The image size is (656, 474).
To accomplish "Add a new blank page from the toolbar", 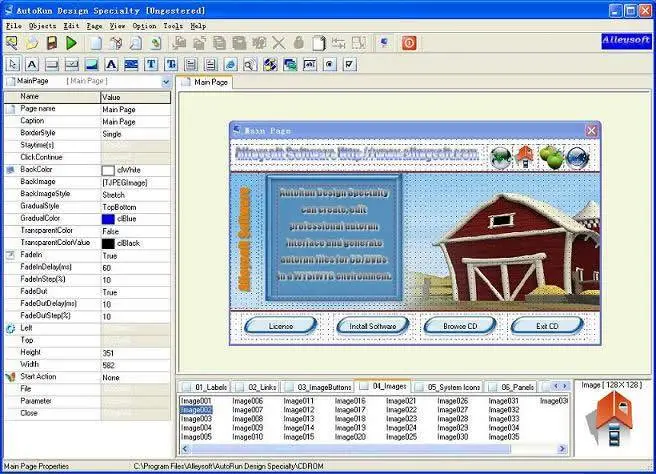I will pyautogui.click(x=96, y=43).
